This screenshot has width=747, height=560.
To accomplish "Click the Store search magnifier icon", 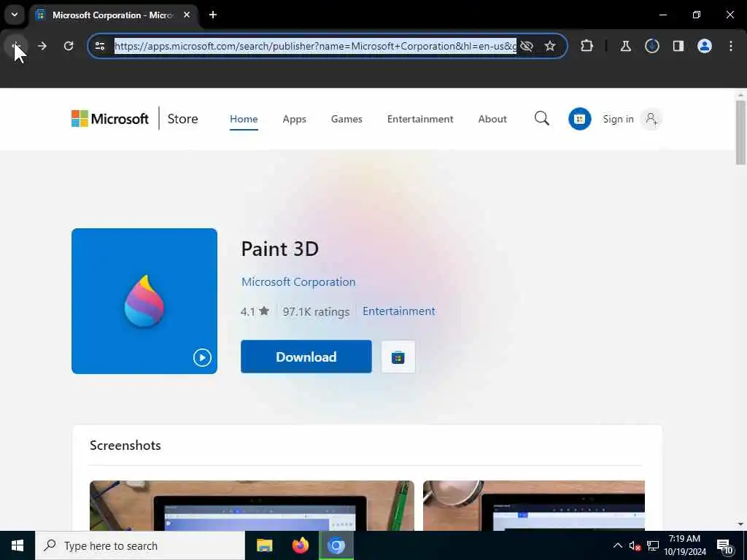I will [x=542, y=119].
